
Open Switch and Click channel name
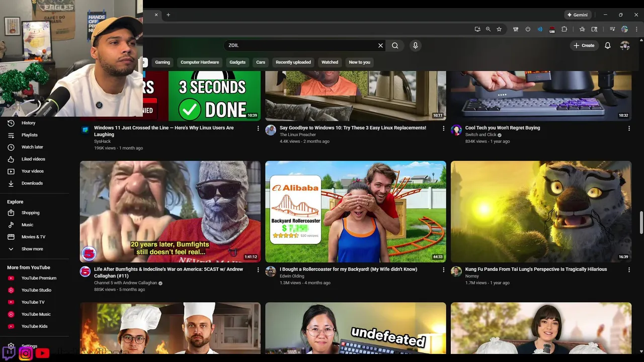click(480, 135)
